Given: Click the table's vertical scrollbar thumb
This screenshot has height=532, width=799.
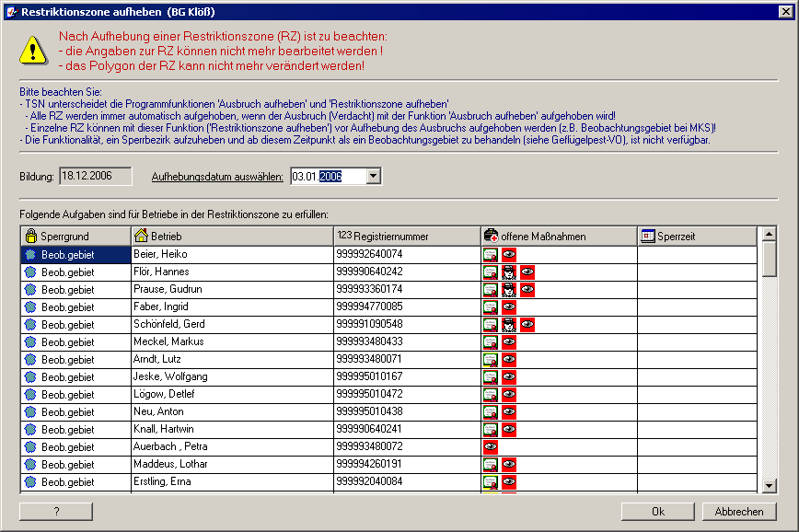Looking at the screenshot, I should (769, 260).
